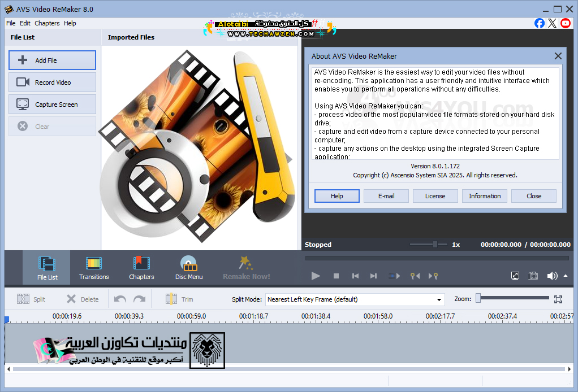The width and height of the screenshot is (578, 392).
Task: Adjust the timeline Zoom slider
Action: [478, 298]
